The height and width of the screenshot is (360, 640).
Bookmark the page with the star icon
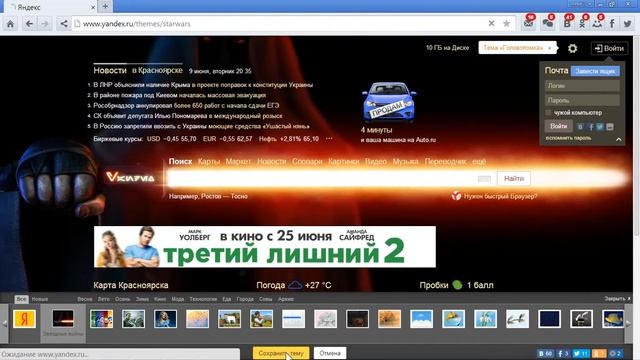507,24
